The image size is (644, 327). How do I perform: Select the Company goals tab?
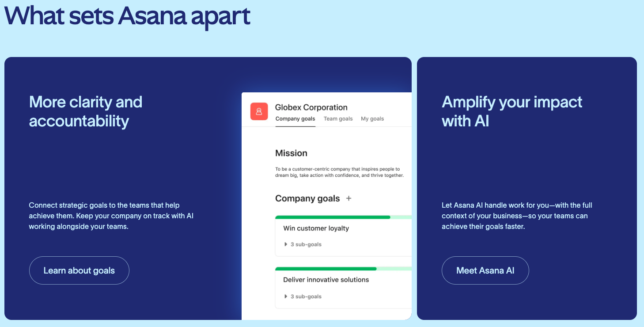(x=295, y=118)
